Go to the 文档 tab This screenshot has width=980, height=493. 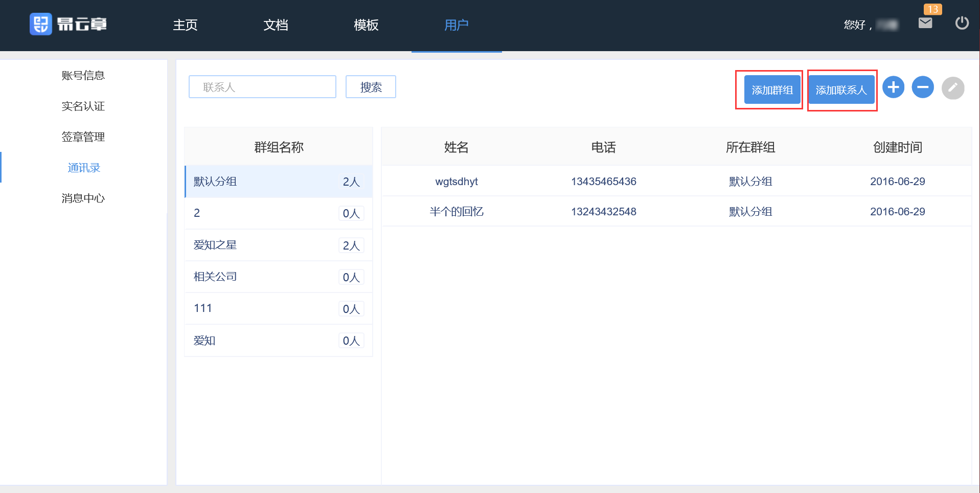tap(276, 25)
